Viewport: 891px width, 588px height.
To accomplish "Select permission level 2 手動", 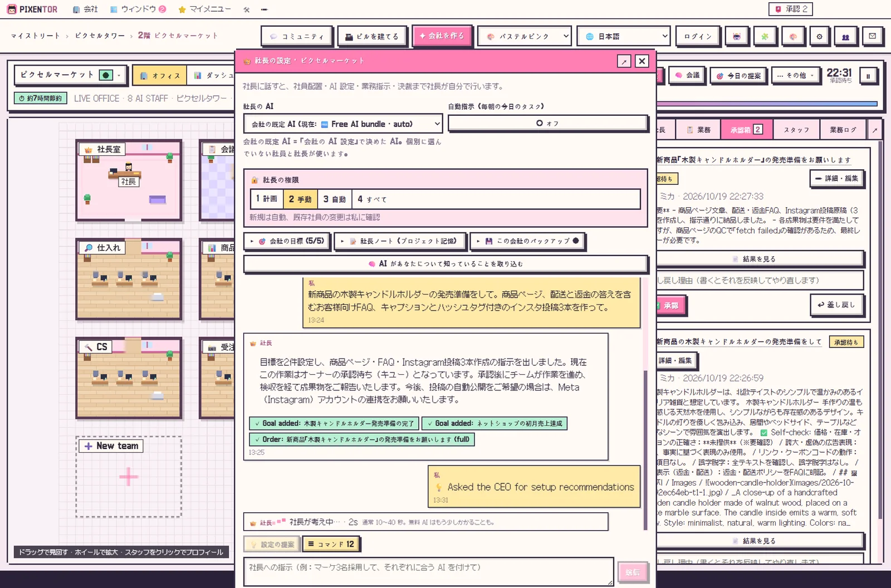I will 300,199.
